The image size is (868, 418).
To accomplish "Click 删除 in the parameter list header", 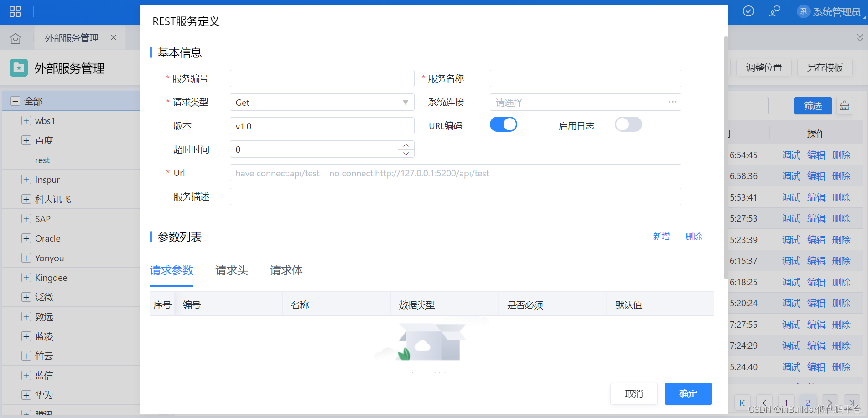I will (x=694, y=237).
